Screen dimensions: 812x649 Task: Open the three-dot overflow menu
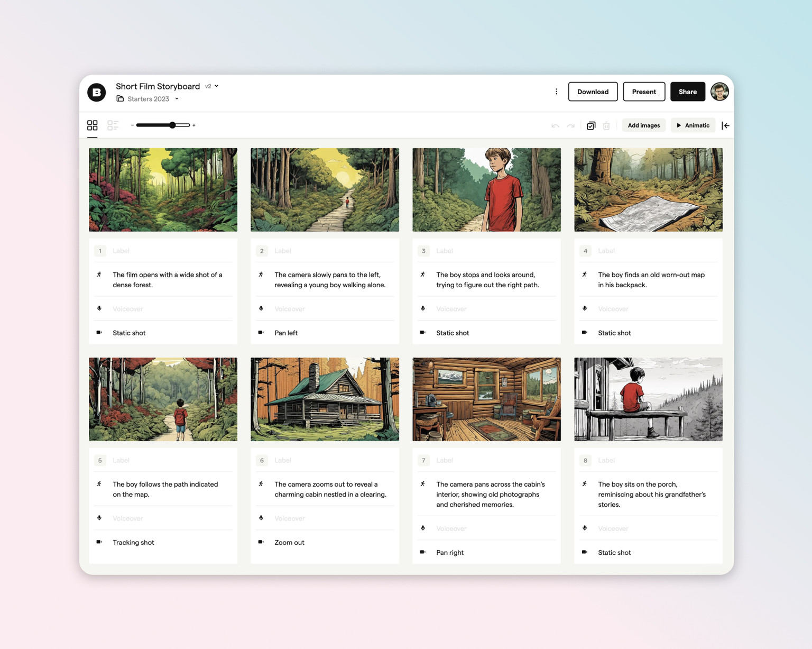[x=556, y=91]
